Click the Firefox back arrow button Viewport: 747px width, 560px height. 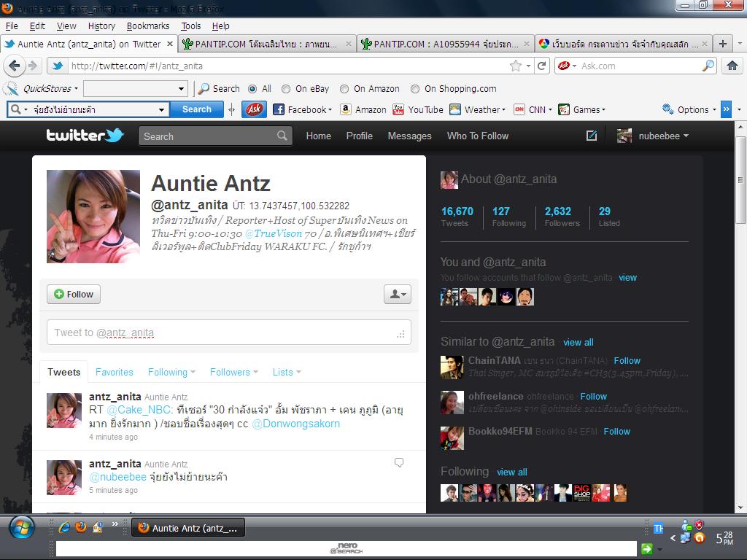click(x=15, y=66)
